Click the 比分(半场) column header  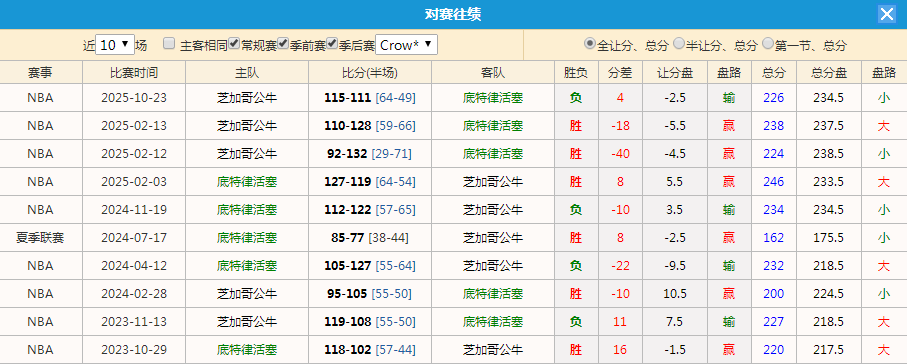point(370,72)
